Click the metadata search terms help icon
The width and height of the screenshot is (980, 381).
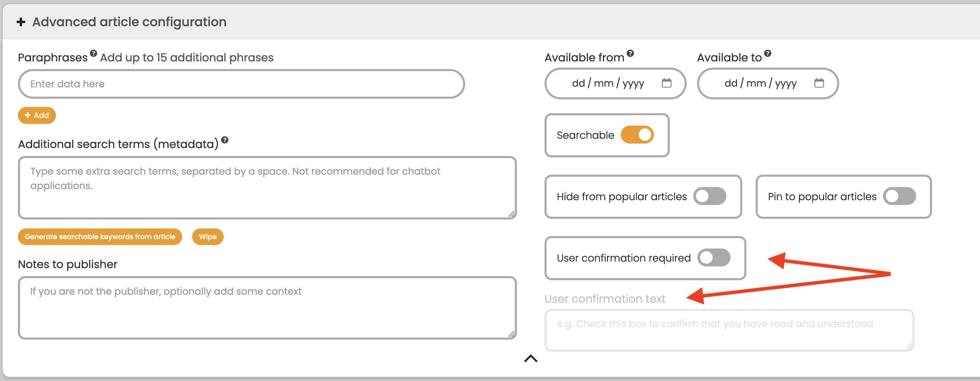[225, 140]
